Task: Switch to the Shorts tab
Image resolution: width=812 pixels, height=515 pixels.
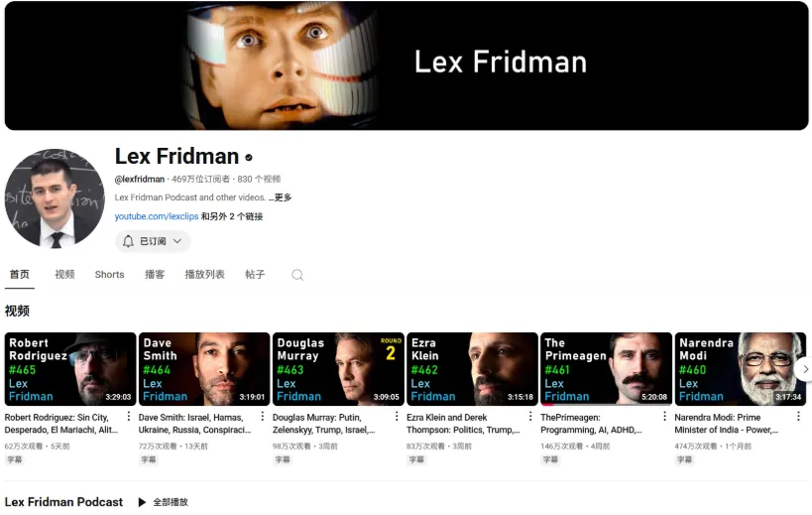Action: click(x=109, y=275)
